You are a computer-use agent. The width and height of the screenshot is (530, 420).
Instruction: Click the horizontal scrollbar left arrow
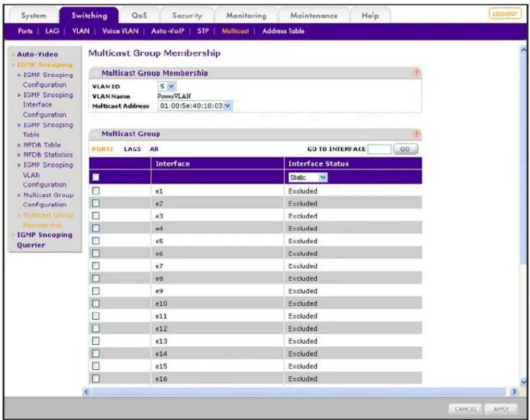tap(86, 392)
